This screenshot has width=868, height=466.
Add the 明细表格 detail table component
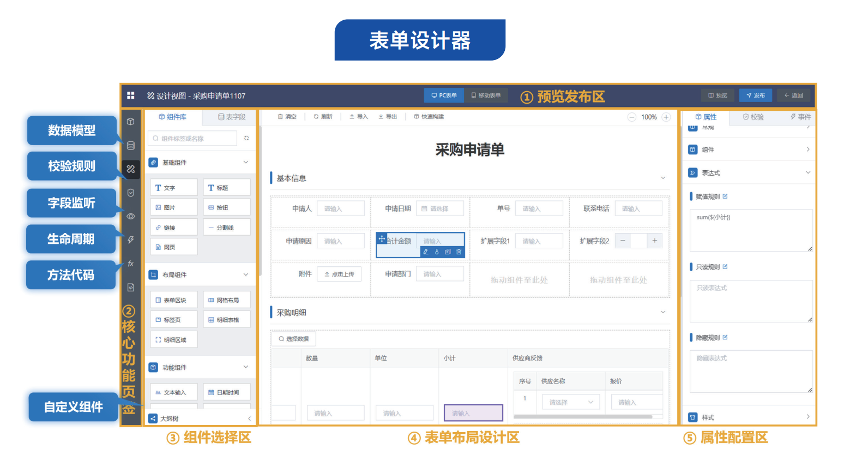(x=227, y=320)
